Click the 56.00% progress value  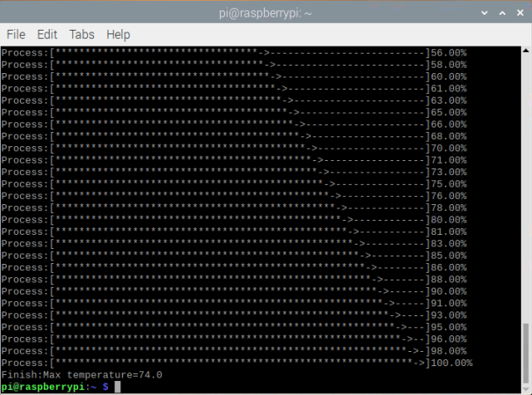click(x=448, y=53)
